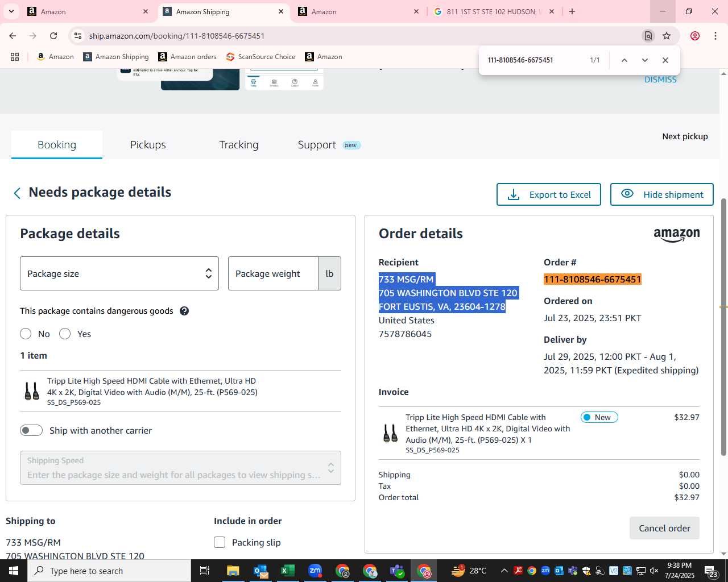728x582 pixels.
Task: Click the back chevron beside Needs package details
Action: tap(17, 193)
